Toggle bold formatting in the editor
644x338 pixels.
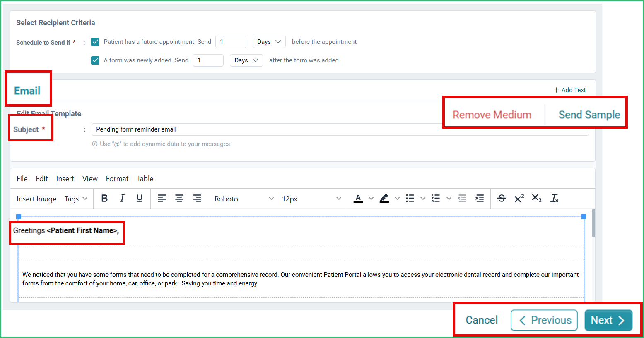[x=104, y=198]
